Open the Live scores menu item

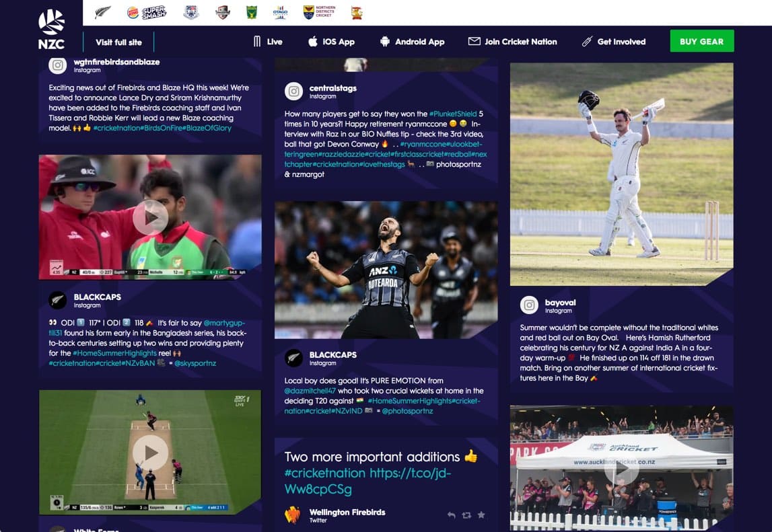(268, 42)
